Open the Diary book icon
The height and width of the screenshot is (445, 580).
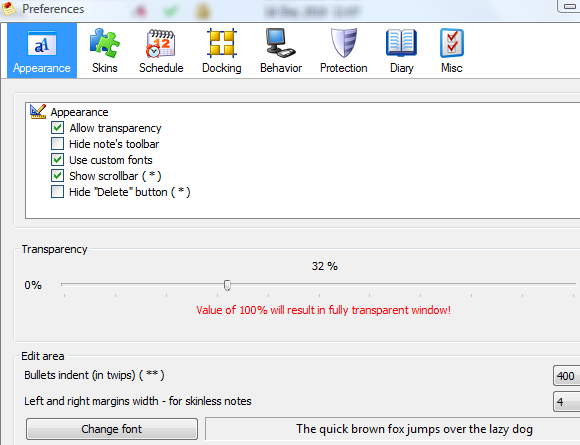point(401,43)
